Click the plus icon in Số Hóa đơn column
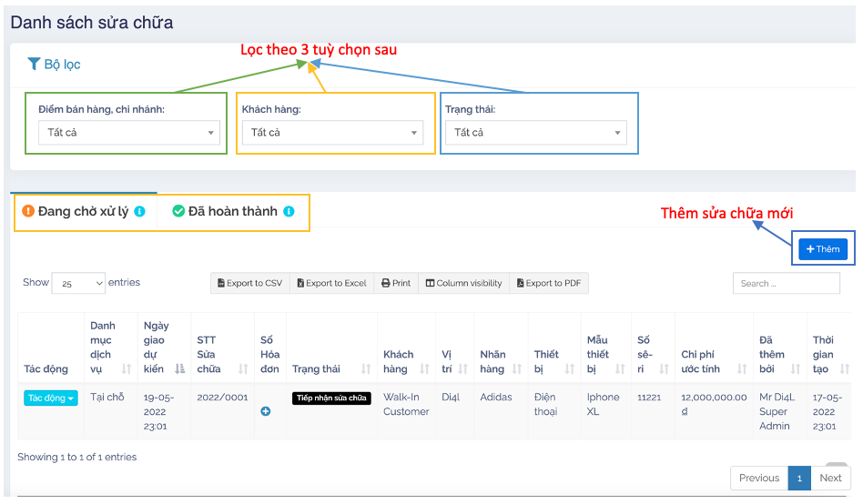This screenshot has height=504, width=863. pyautogui.click(x=266, y=411)
